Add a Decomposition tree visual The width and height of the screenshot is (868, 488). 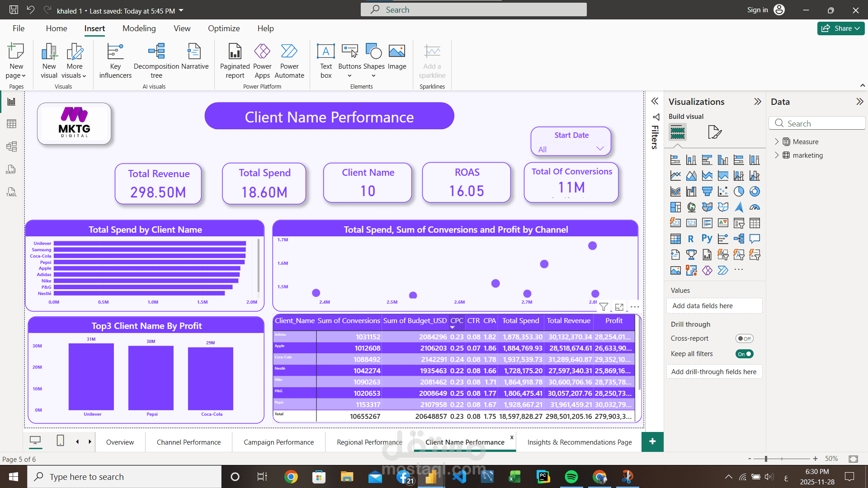156,61
